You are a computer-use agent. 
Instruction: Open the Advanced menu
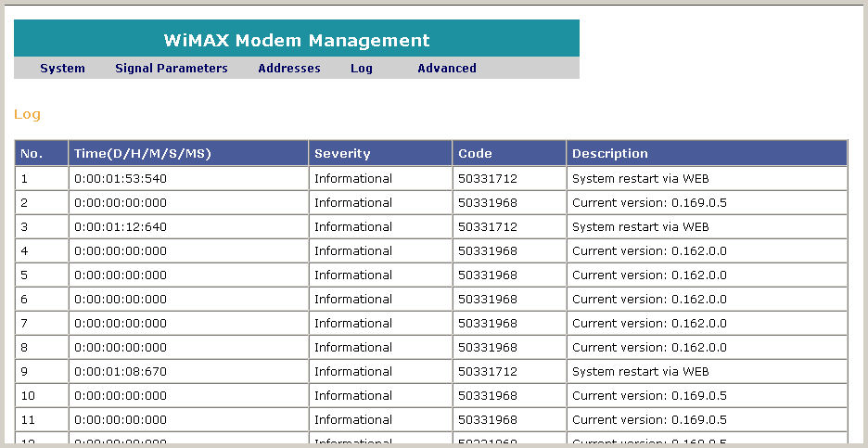point(446,68)
